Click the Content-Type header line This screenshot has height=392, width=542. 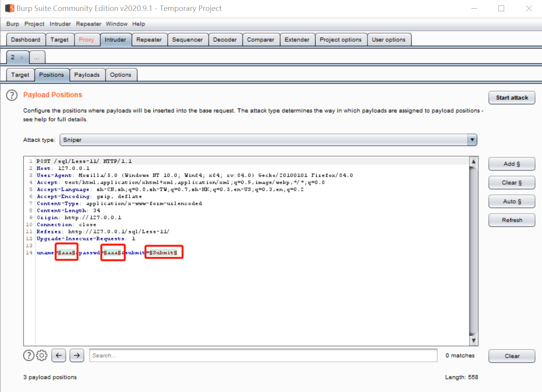coord(119,203)
